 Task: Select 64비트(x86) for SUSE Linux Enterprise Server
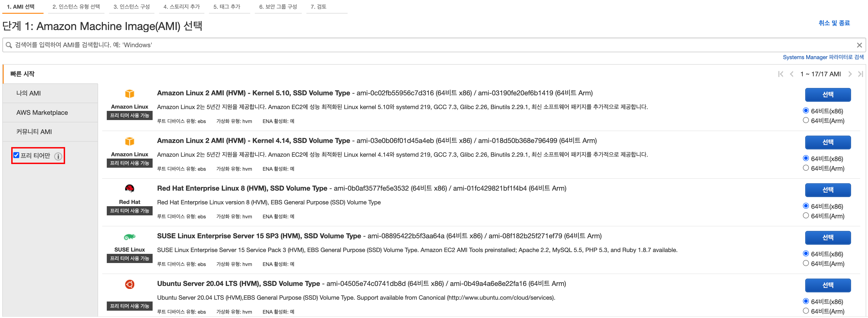pyautogui.click(x=806, y=253)
